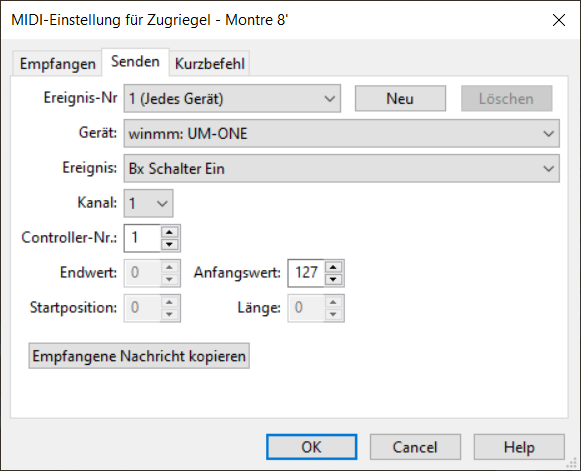The width and height of the screenshot is (581, 471).
Task: Increase Controller-Nr. with up arrow
Action: [x=170, y=232]
